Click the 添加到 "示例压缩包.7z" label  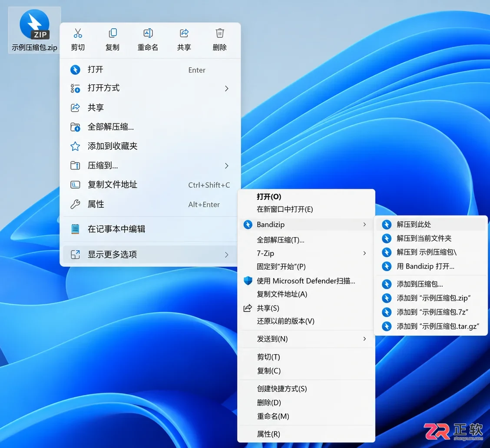click(433, 312)
